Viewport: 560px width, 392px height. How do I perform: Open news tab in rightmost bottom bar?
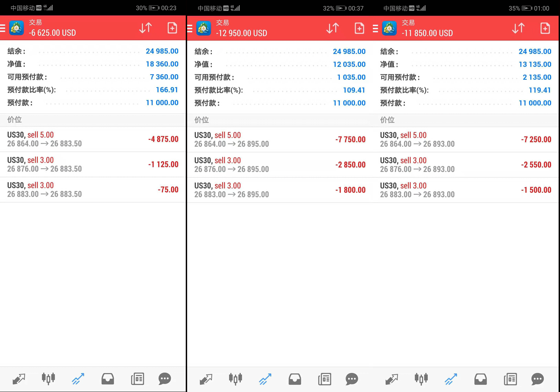510,379
